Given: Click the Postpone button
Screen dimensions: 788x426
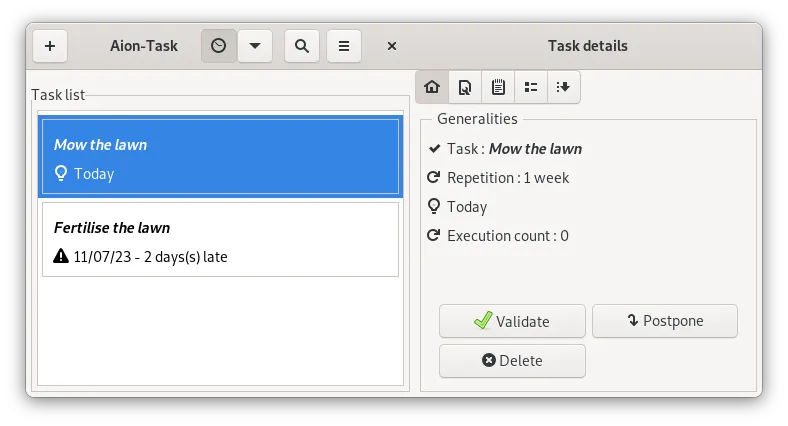Looking at the screenshot, I should 665,321.
